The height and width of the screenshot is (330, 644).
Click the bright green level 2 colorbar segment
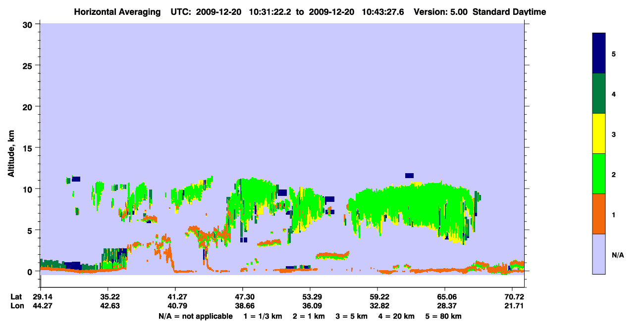tap(599, 174)
